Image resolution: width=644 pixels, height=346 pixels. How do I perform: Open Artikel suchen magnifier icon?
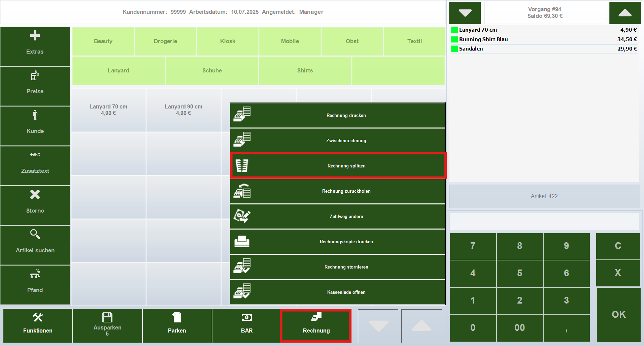coord(35,234)
